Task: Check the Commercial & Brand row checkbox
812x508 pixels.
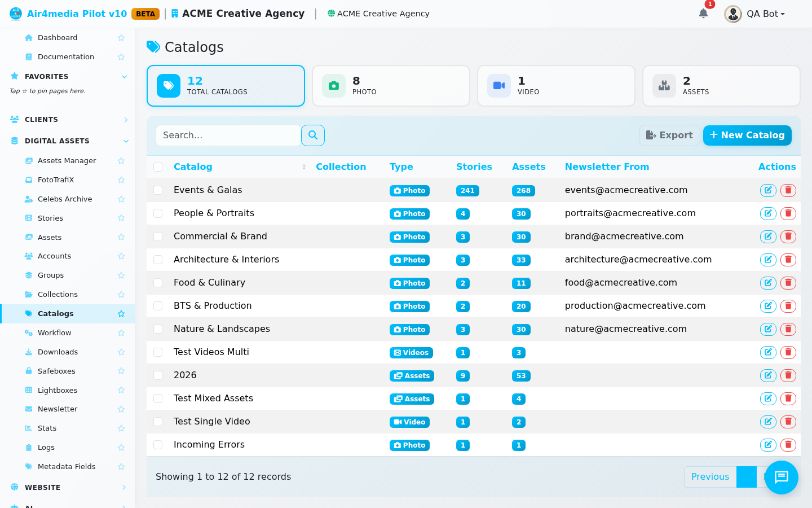Action: [158, 237]
